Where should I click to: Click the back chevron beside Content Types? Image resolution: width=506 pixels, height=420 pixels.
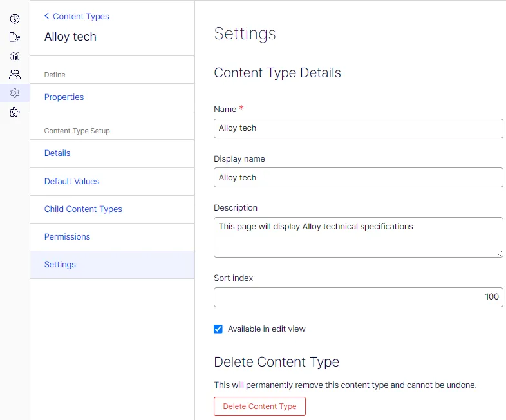pyautogui.click(x=47, y=16)
